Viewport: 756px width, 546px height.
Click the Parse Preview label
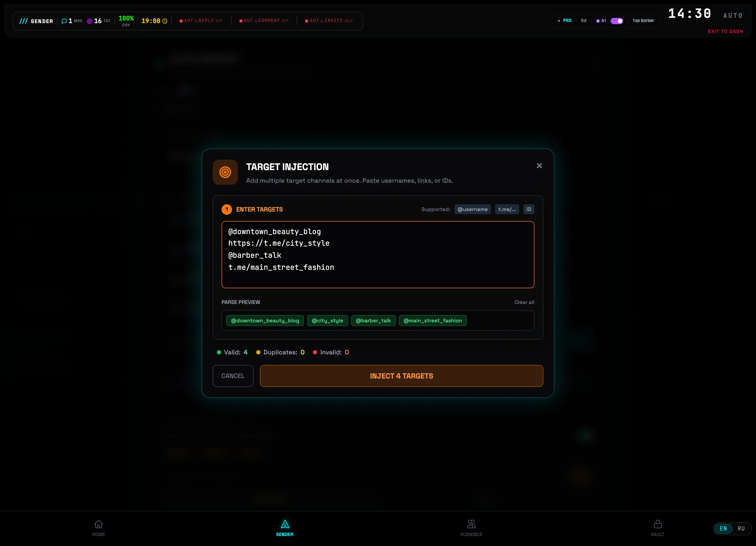tap(241, 302)
